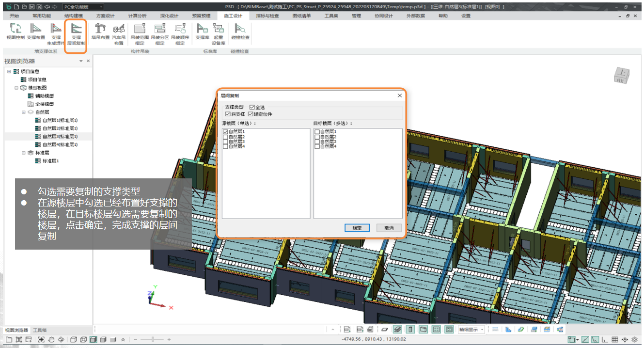Click the 塔吊布置 tower crane icon
Viewport: 644px width, 348px height.
pos(100,29)
